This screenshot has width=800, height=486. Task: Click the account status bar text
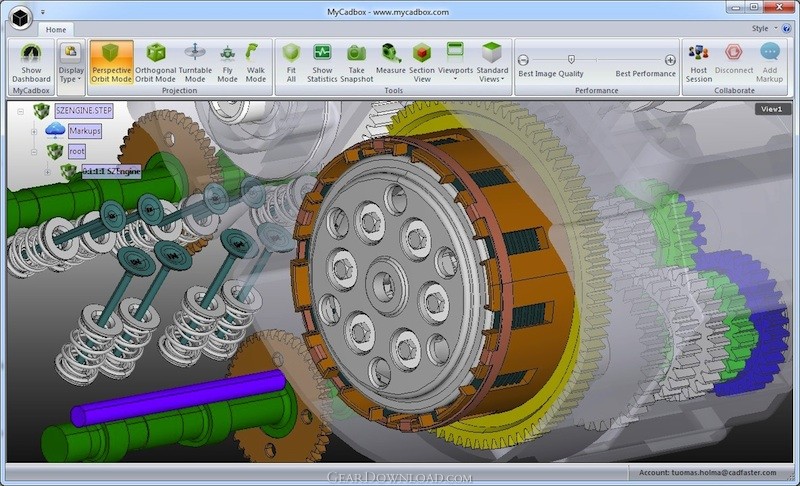(x=708, y=473)
